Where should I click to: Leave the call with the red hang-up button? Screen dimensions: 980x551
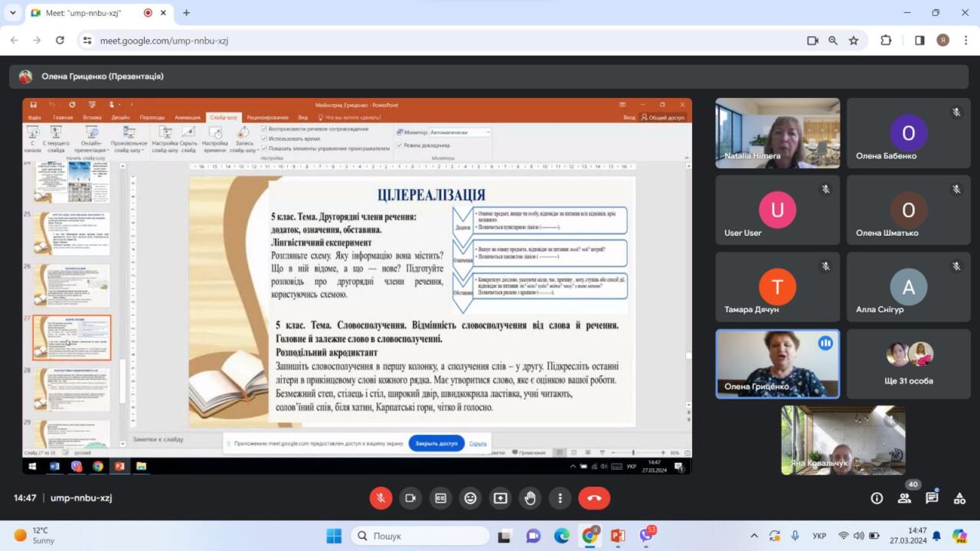(594, 498)
